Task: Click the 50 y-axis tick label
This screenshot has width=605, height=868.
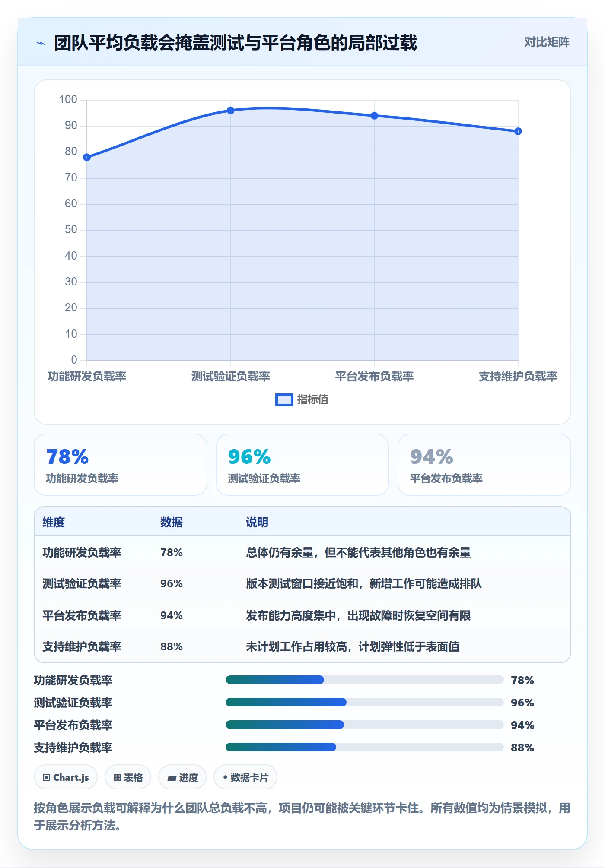Action: tap(71, 230)
